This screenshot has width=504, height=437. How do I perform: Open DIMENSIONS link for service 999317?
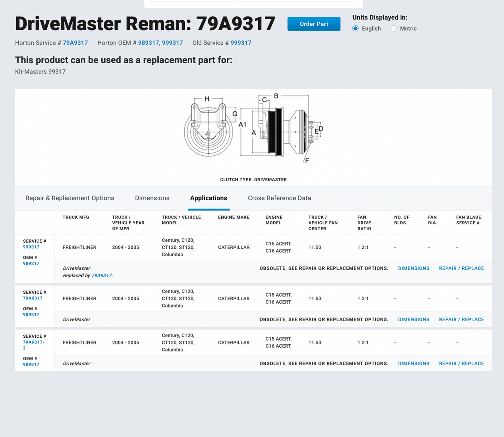point(413,268)
